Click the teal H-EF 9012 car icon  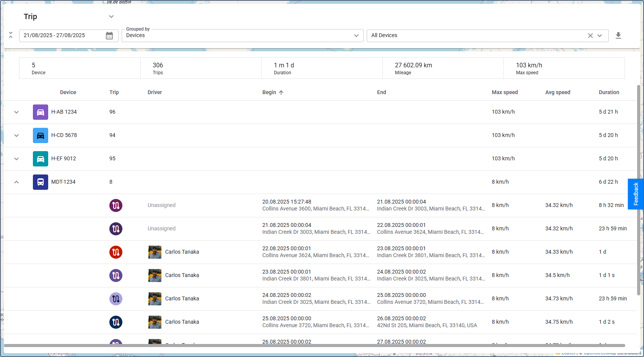point(41,159)
